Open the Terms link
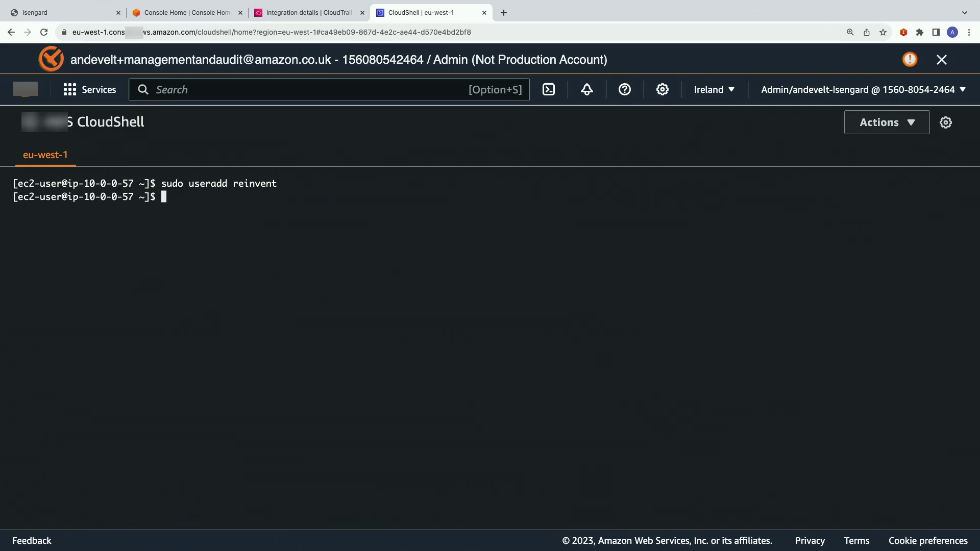Viewport: 980px width, 551px height. 856,541
